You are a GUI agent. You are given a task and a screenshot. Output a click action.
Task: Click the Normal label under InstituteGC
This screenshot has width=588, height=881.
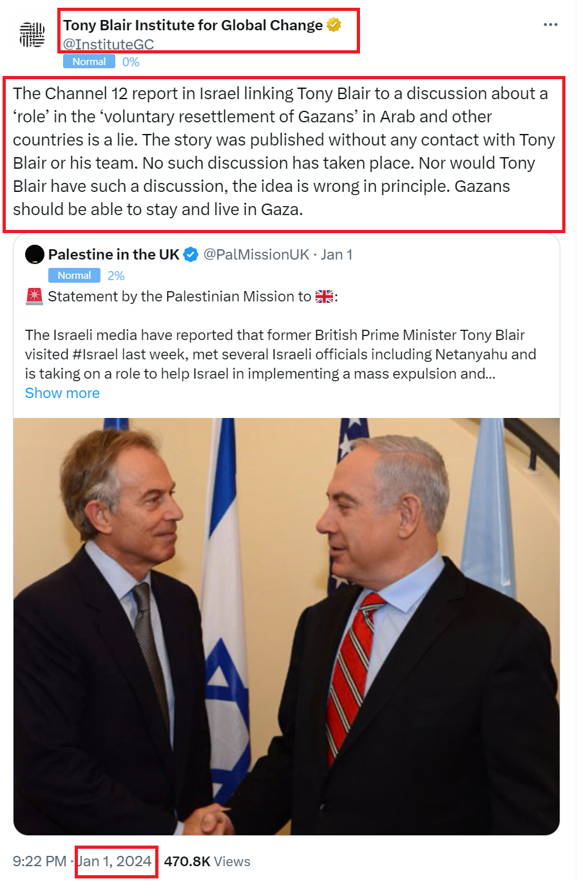(89, 62)
